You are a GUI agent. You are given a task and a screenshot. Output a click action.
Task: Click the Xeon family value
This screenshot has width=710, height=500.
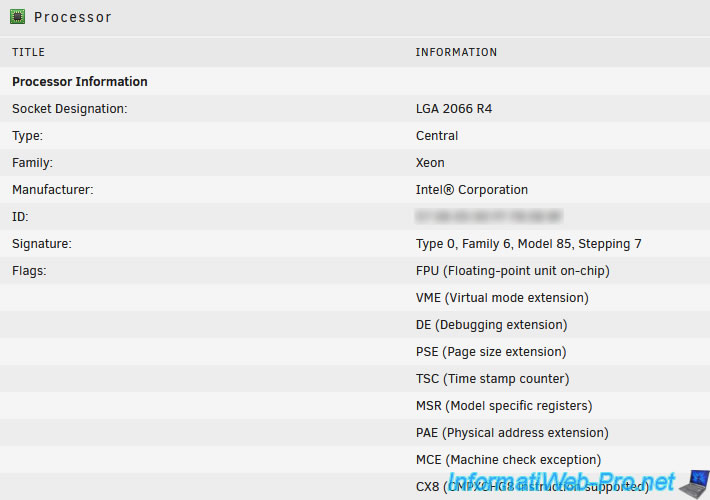coord(430,163)
